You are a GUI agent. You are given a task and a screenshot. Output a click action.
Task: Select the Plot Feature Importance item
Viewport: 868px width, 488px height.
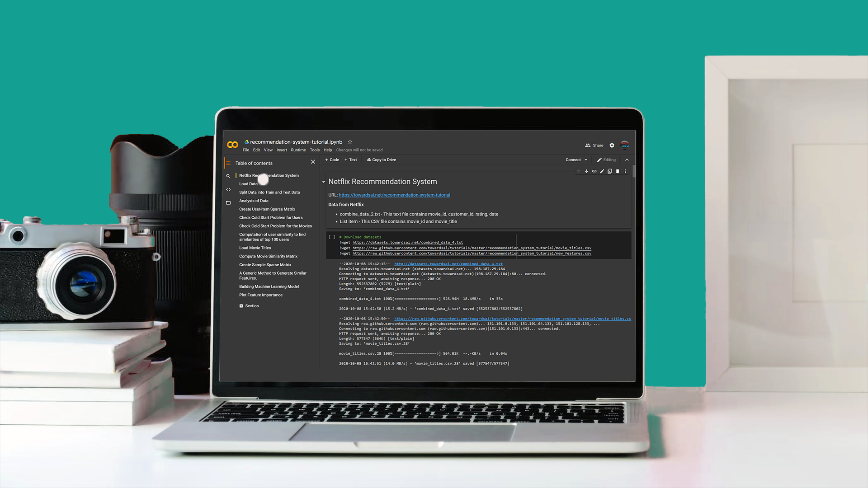click(260, 294)
